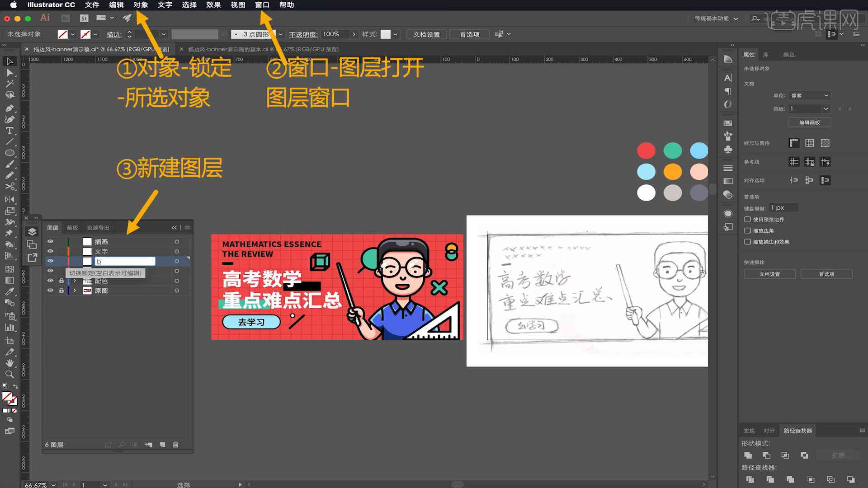The height and width of the screenshot is (488, 868).
Task: Click 首选项 button in properties
Action: [826, 274]
